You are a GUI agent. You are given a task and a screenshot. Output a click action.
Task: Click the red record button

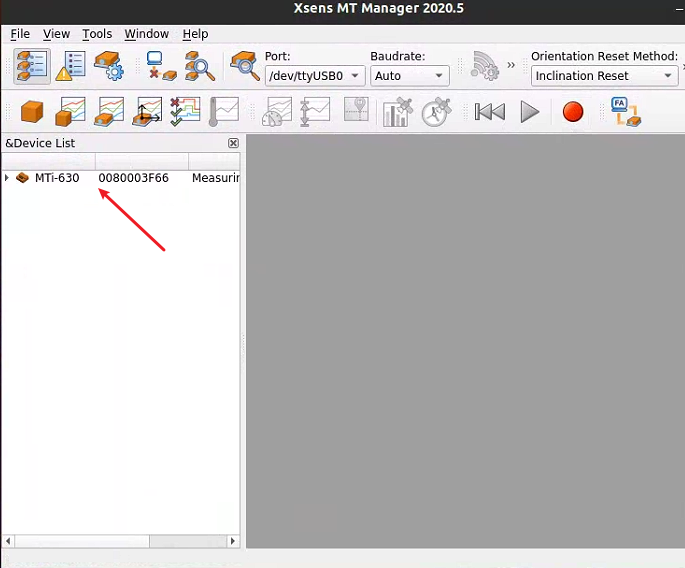(x=572, y=112)
